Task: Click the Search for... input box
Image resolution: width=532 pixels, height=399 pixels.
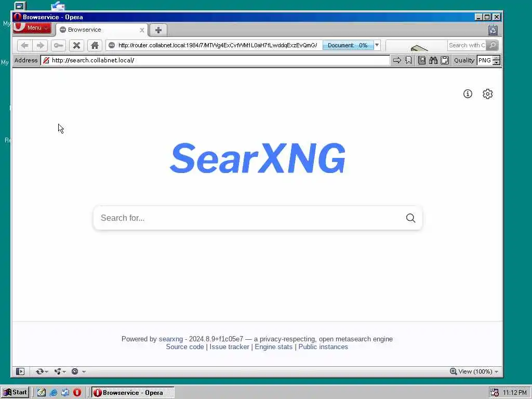Action: point(249,218)
